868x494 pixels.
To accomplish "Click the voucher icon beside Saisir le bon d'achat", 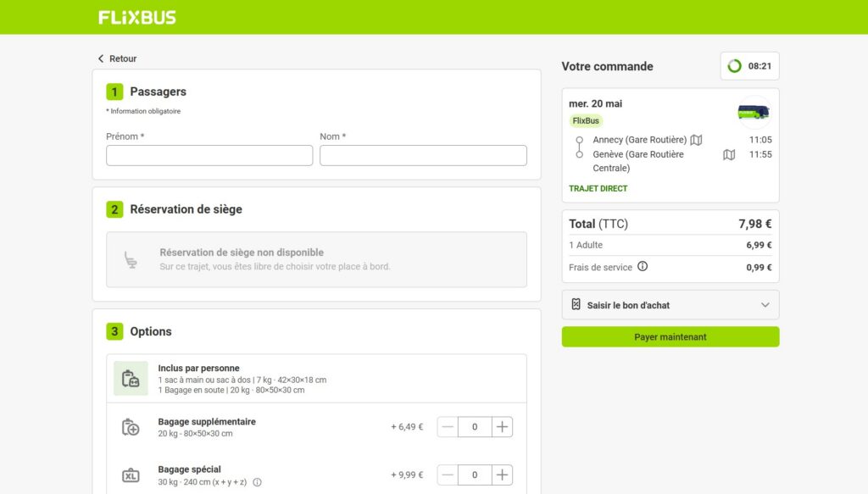I will point(576,304).
